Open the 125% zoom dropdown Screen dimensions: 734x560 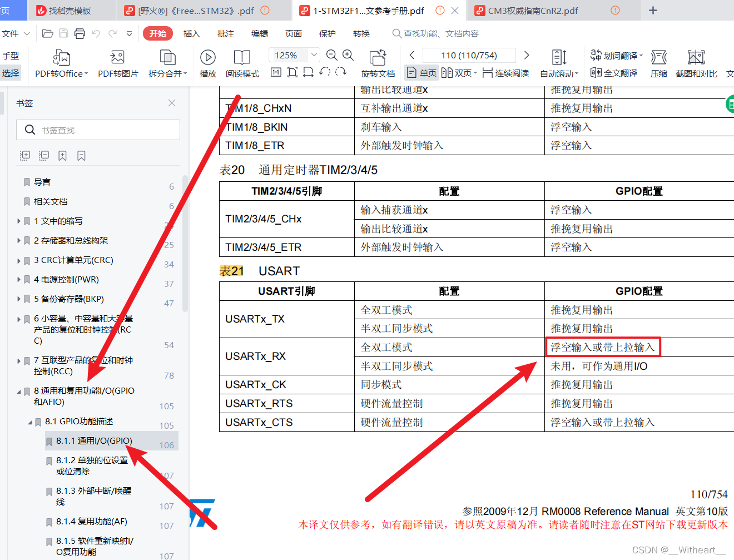(x=314, y=55)
